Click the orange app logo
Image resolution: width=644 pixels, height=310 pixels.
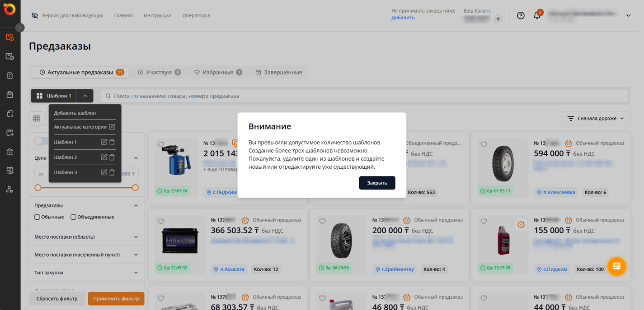click(x=9, y=9)
